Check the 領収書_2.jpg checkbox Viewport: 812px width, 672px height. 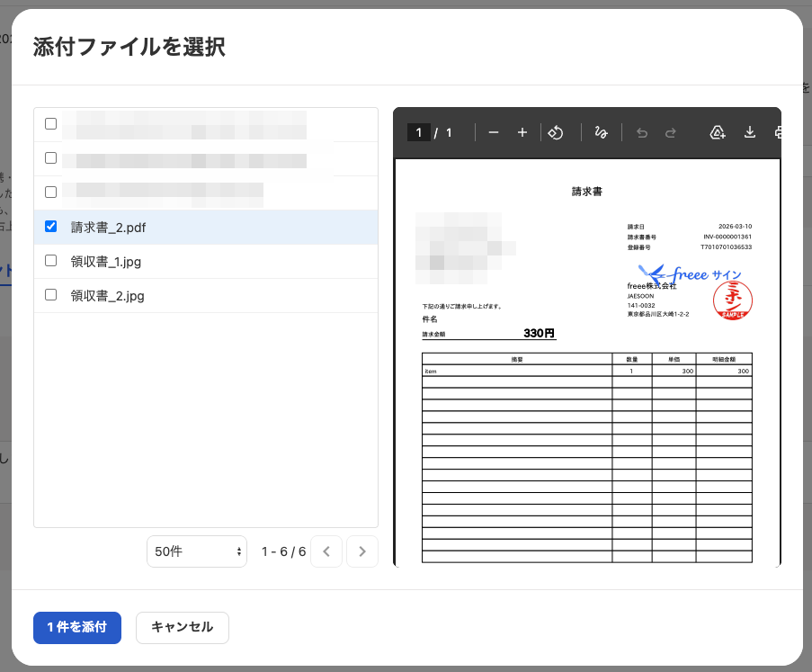(x=50, y=295)
